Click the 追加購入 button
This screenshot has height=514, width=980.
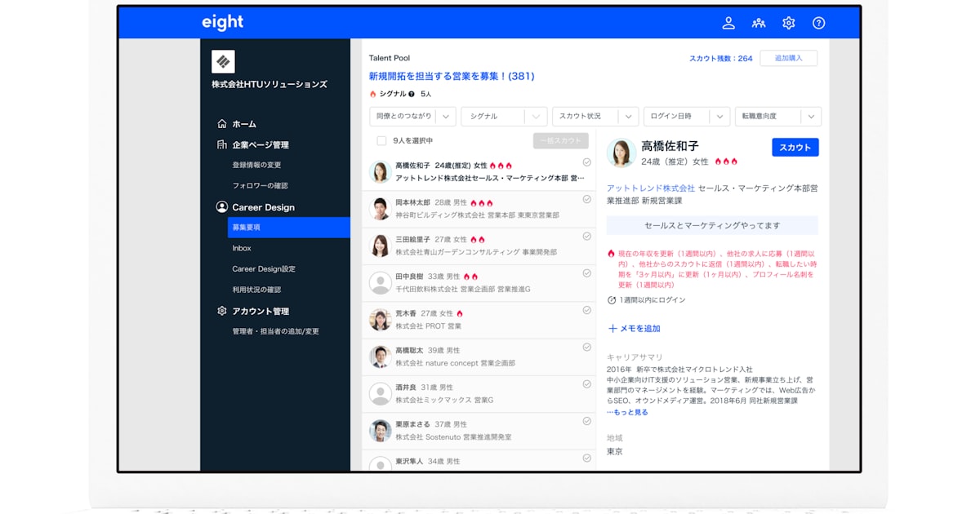pyautogui.click(x=788, y=58)
